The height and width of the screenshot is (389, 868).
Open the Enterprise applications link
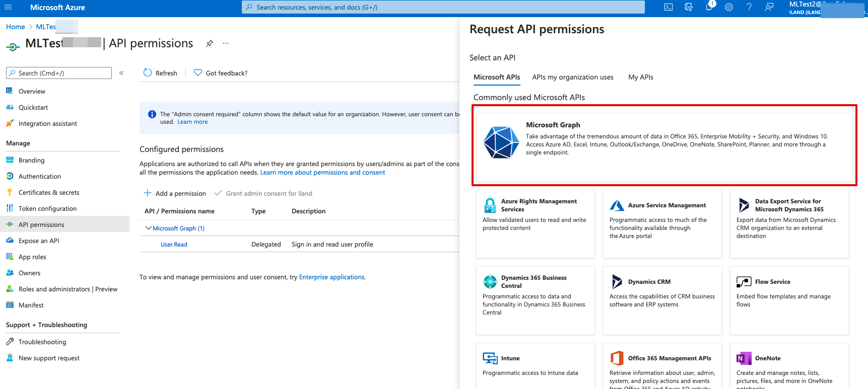pyautogui.click(x=331, y=277)
